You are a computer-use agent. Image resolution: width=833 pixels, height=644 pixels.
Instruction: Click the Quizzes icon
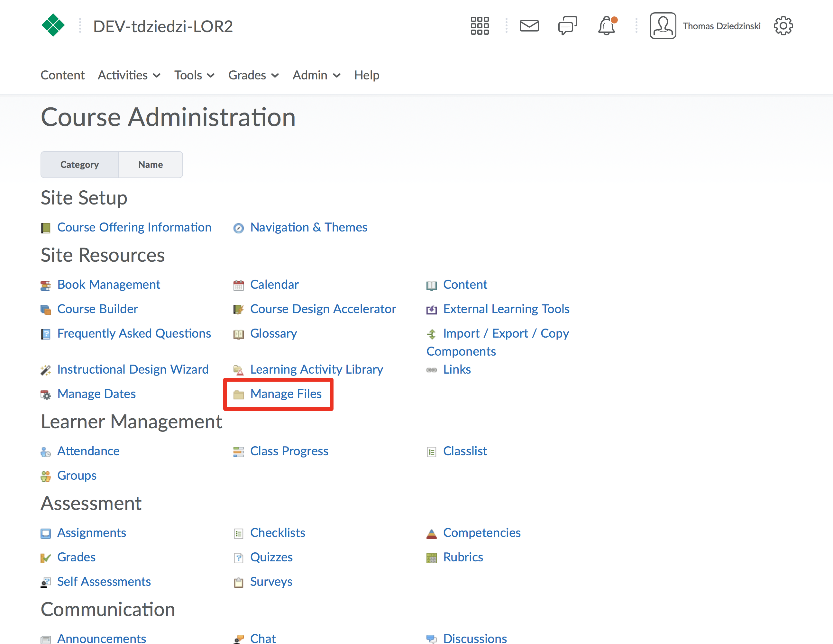point(238,558)
